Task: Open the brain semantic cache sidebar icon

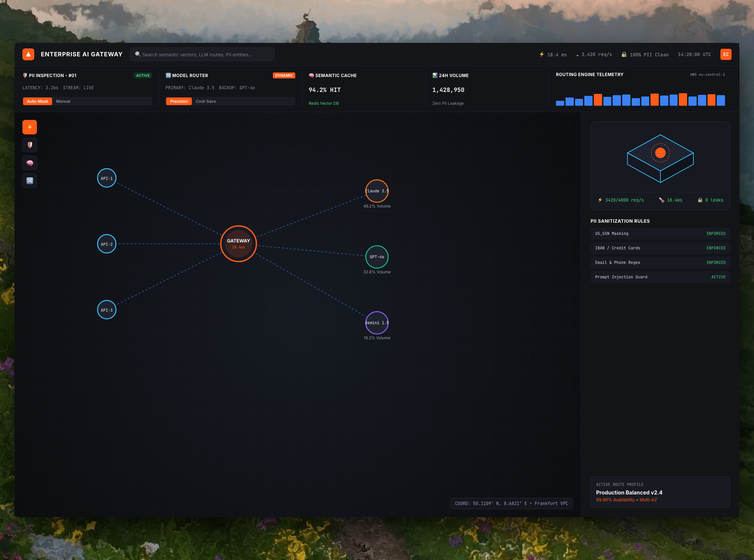Action: click(30, 163)
